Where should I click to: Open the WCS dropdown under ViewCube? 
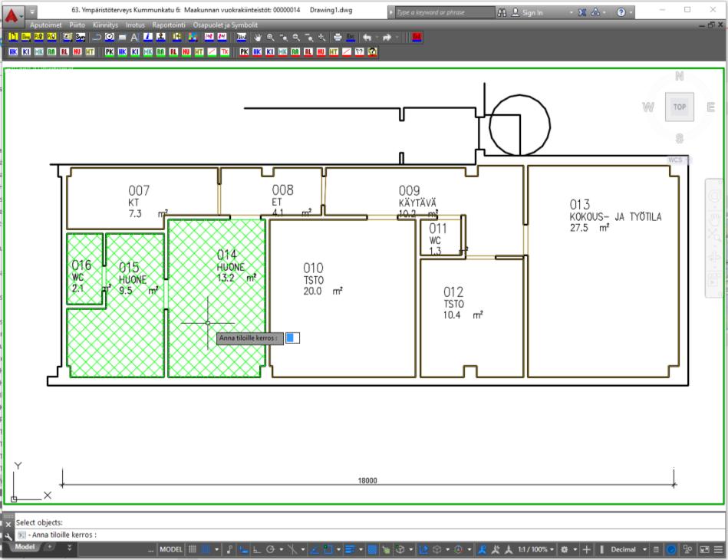679,160
